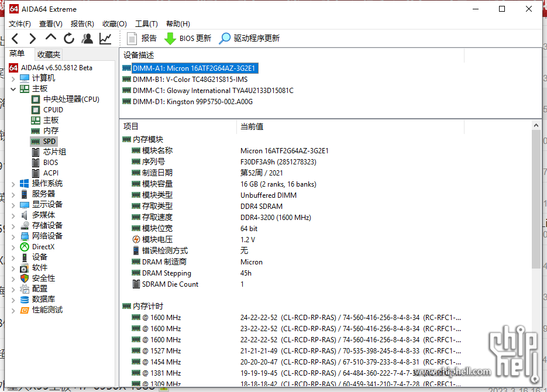Image resolution: width=547 pixels, height=392 pixels.
Task: Select the CPUID tree item
Action: 53,110
